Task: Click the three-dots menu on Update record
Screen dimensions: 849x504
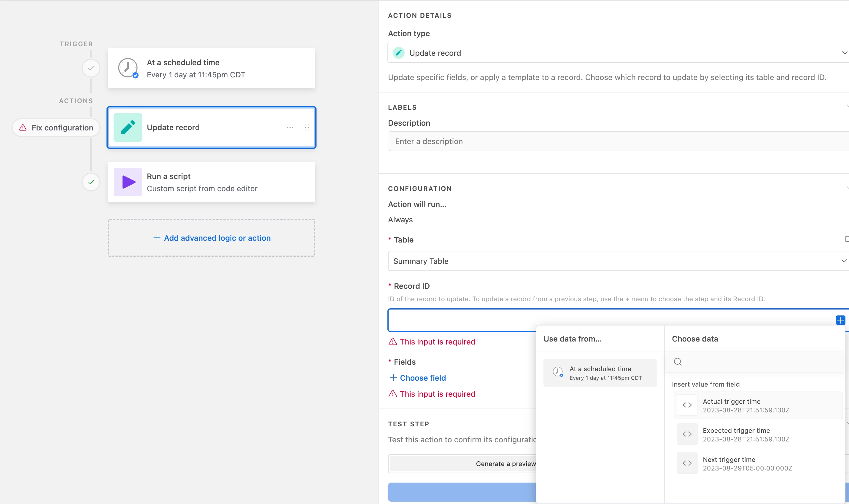Action: tap(290, 127)
